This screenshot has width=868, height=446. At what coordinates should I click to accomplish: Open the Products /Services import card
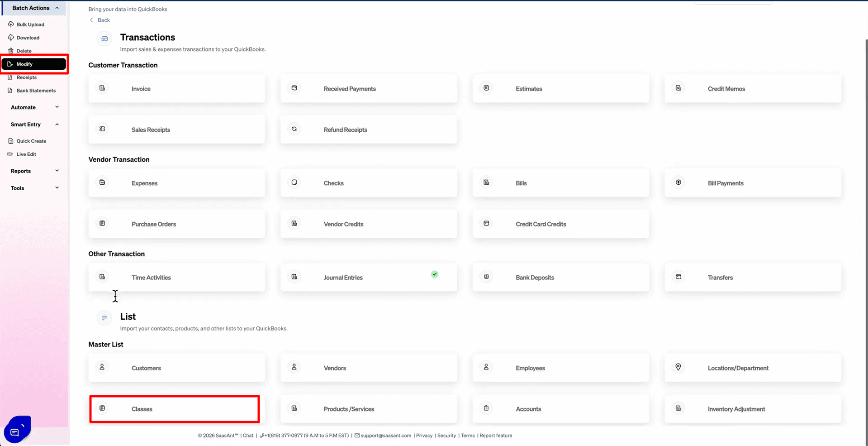pos(368,408)
